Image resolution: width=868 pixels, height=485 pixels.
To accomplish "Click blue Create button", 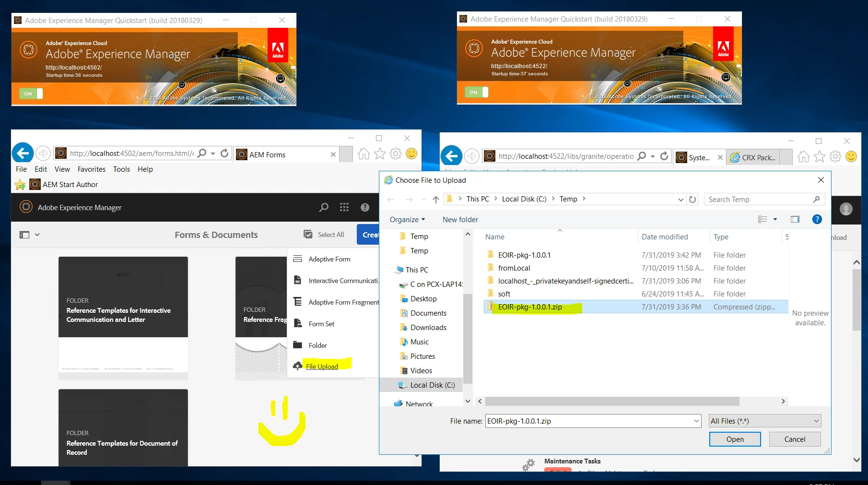I will 368,235.
